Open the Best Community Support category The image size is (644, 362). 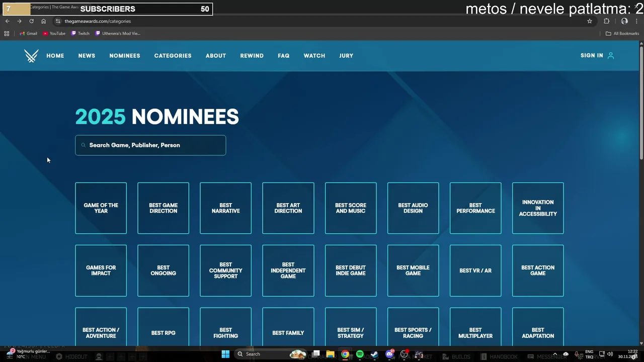[225, 270]
